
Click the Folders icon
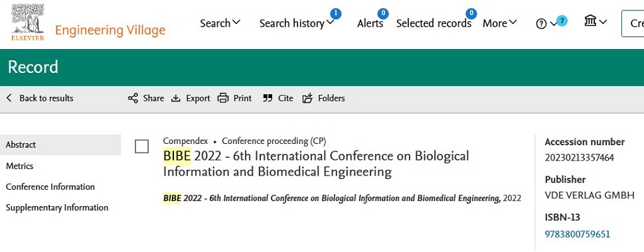click(307, 98)
